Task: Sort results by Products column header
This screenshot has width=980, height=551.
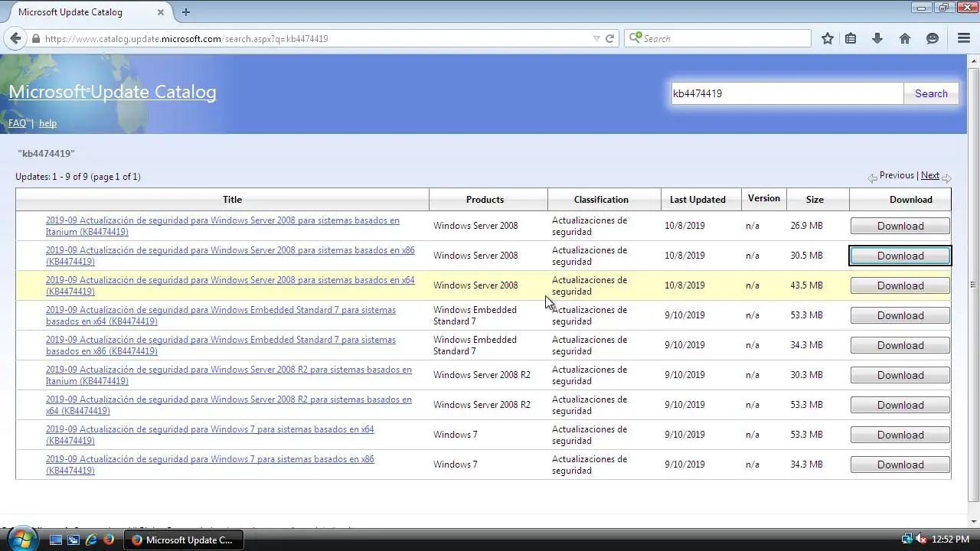Action: (485, 200)
